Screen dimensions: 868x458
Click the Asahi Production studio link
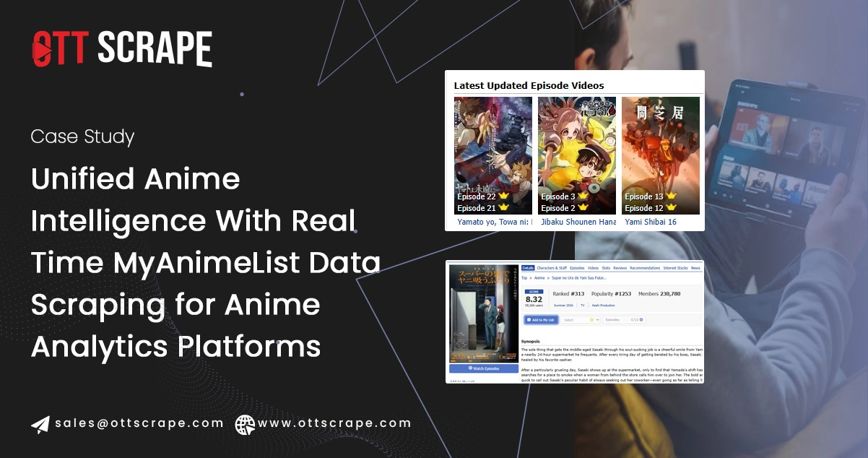[x=604, y=306]
